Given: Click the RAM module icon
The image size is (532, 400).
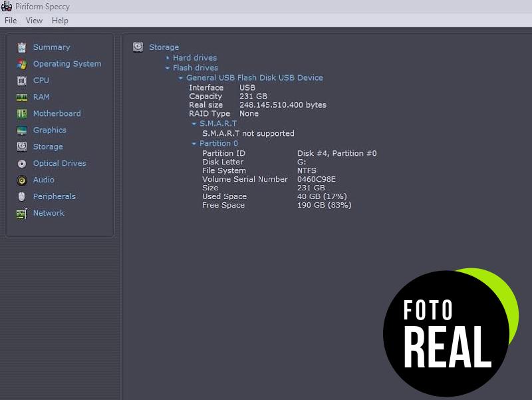Looking at the screenshot, I should [22, 97].
